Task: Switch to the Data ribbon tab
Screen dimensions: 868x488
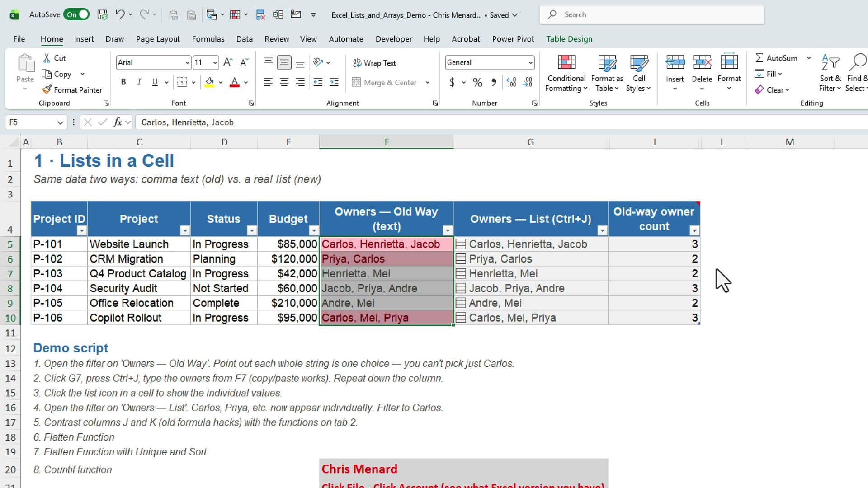Action: point(245,39)
